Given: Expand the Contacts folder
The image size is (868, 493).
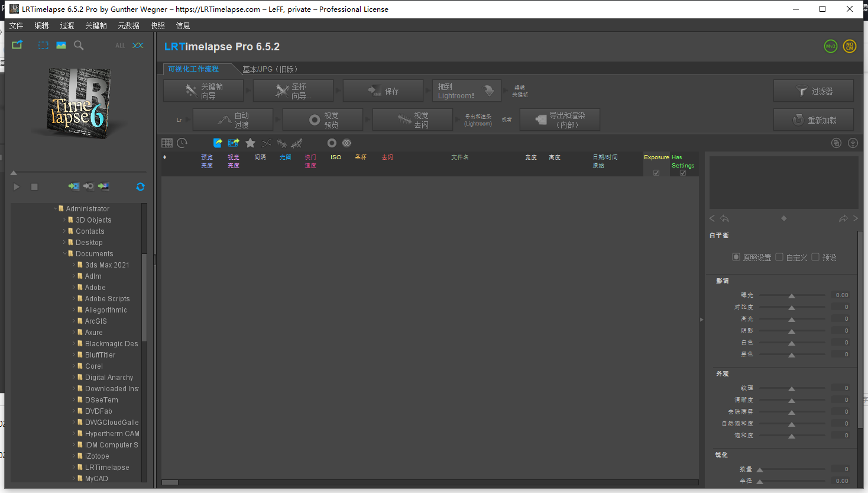Looking at the screenshot, I should (64, 231).
